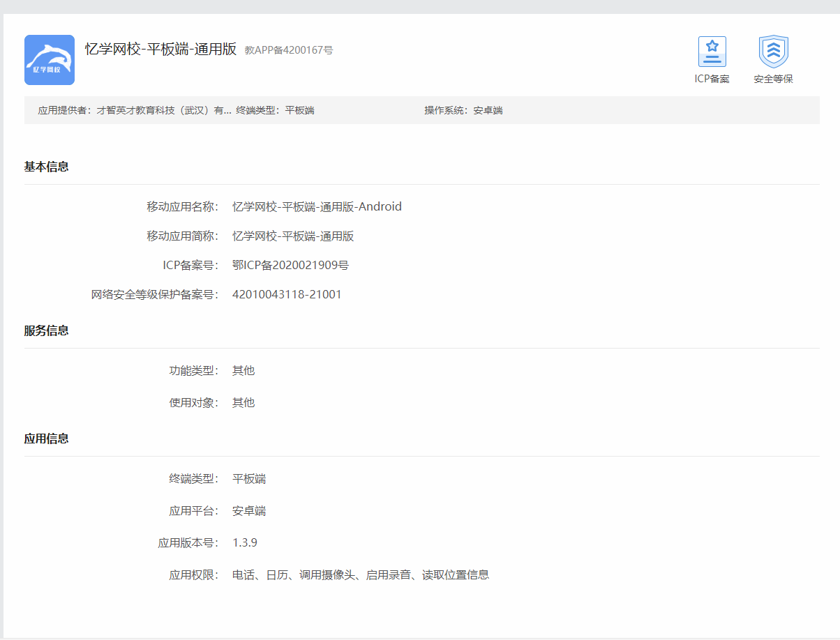Click the 应用平台 value 安卓端

tap(249, 511)
